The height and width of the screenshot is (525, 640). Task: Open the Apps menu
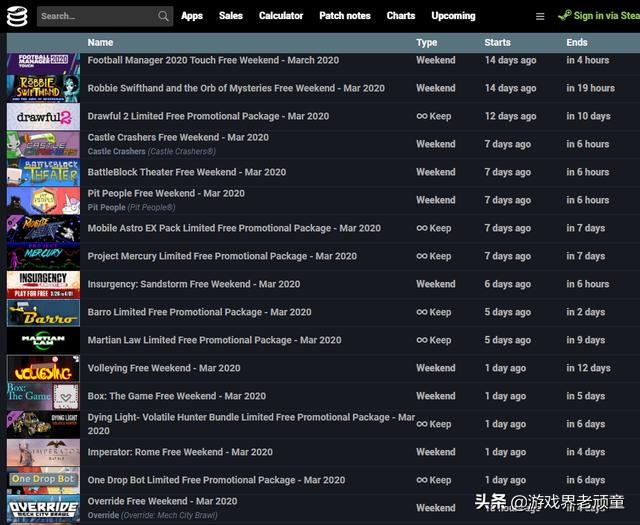[x=192, y=16]
